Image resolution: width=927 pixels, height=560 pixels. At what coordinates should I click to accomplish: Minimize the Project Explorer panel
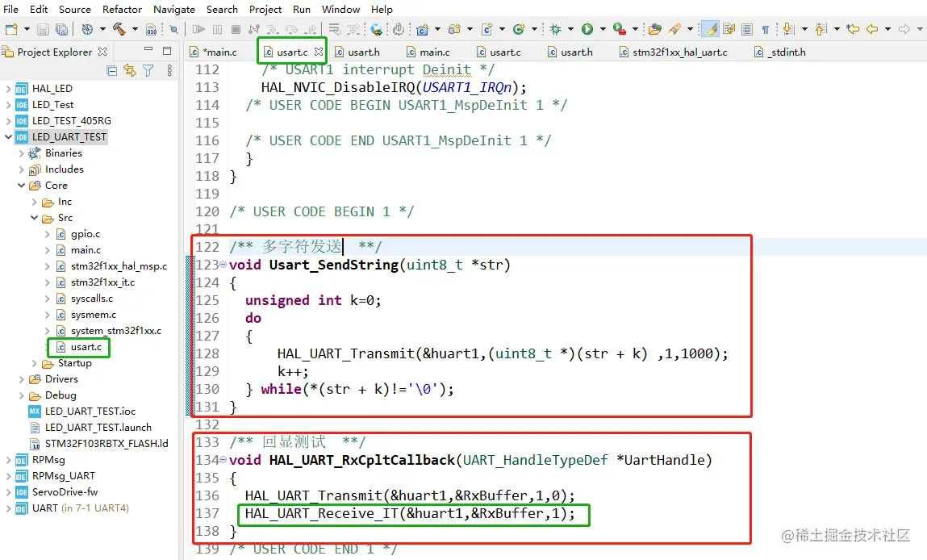click(148, 50)
